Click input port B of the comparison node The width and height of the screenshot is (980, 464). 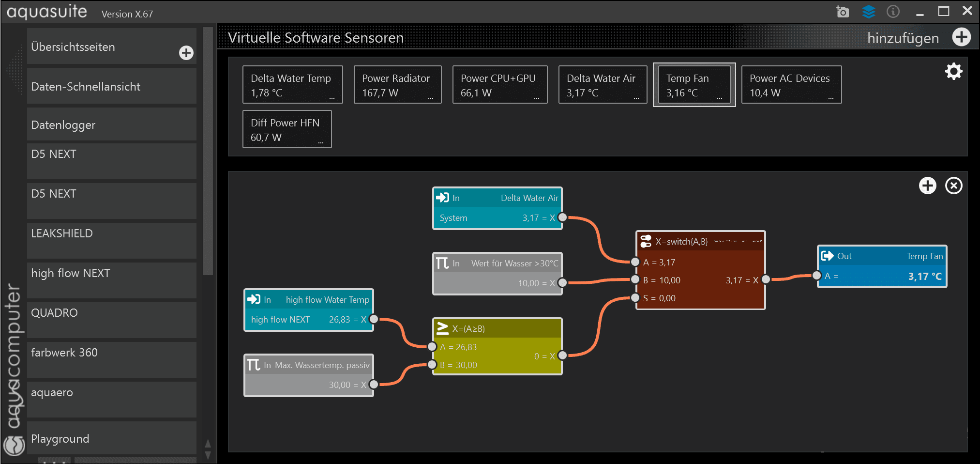coord(432,365)
